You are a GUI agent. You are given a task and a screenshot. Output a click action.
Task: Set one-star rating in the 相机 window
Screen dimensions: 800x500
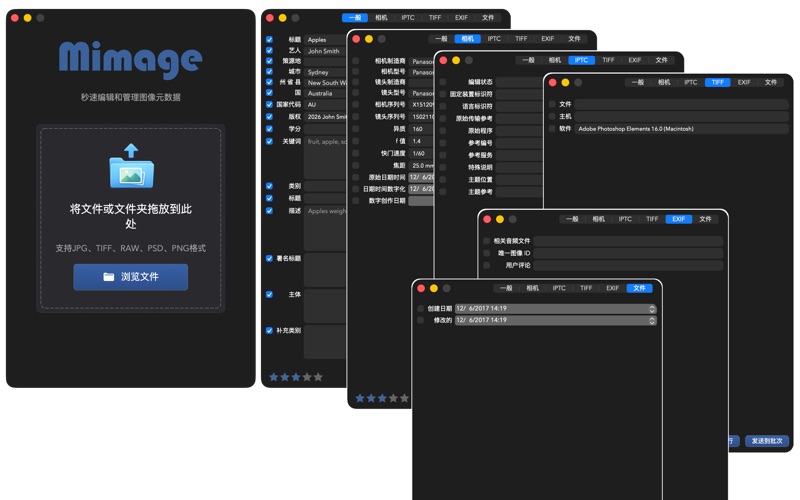coord(360,398)
